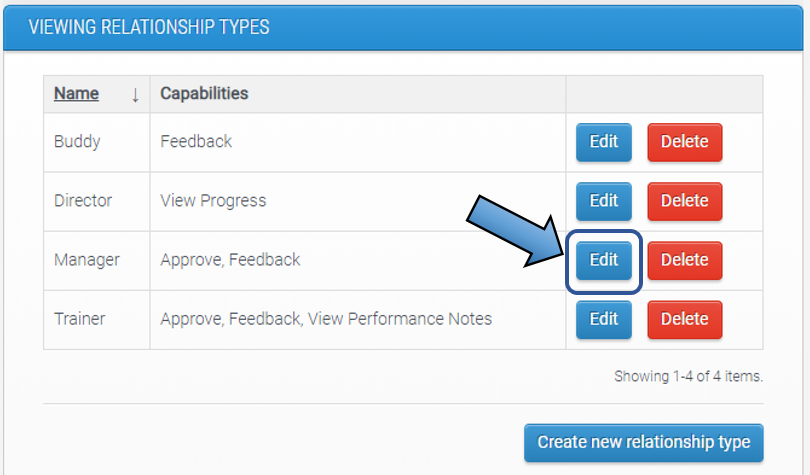Delete the Buddy relationship type

point(684,142)
